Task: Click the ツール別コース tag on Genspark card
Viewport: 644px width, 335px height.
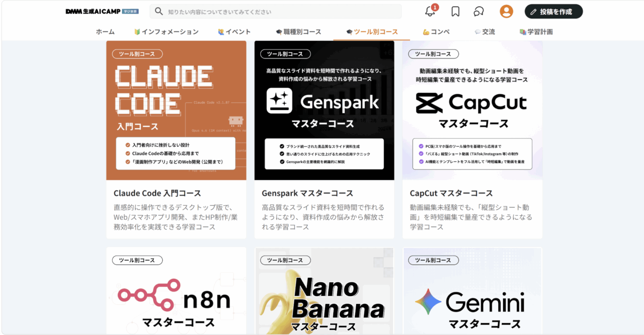Action: [x=286, y=54]
